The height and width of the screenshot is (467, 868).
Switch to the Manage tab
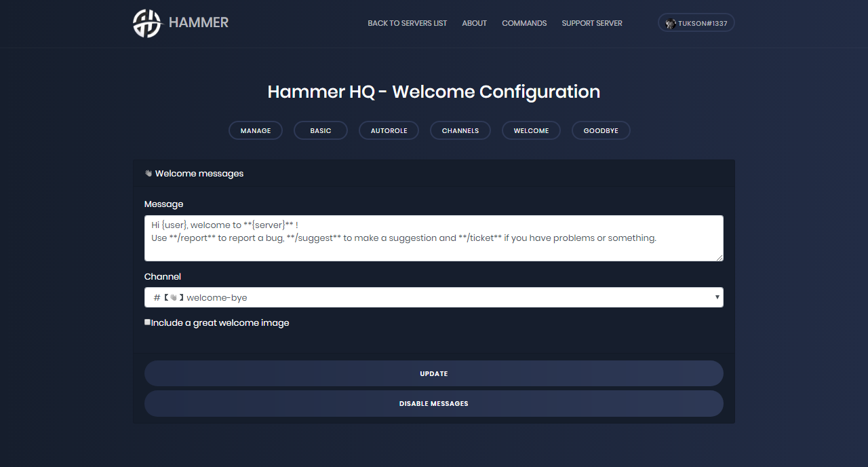tap(256, 130)
